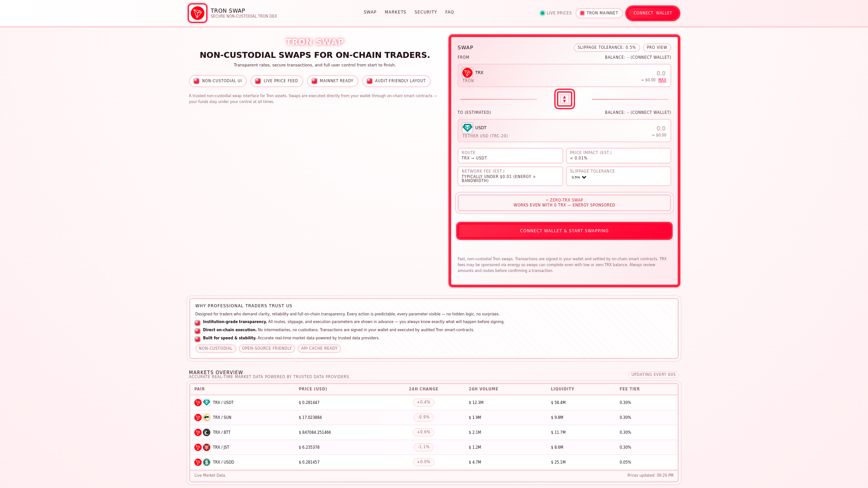Viewport: 868px width, 488px height.
Task: Click the TRX icon in the TRX / USDT row
Action: pyautogui.click(x=198, y=403)
